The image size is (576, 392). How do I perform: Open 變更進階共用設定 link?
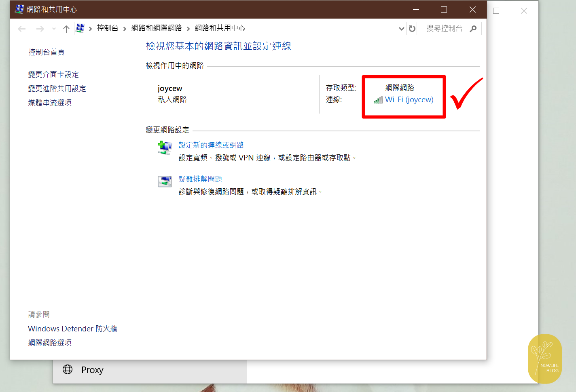pyautogui.click(x=57, y=89)
